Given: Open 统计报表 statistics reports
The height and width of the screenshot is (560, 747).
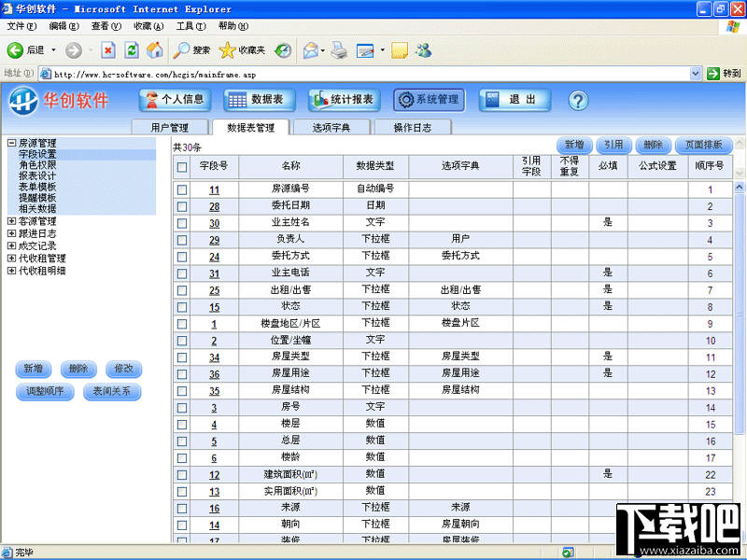Looking at the screenshot, I should 344,100.
